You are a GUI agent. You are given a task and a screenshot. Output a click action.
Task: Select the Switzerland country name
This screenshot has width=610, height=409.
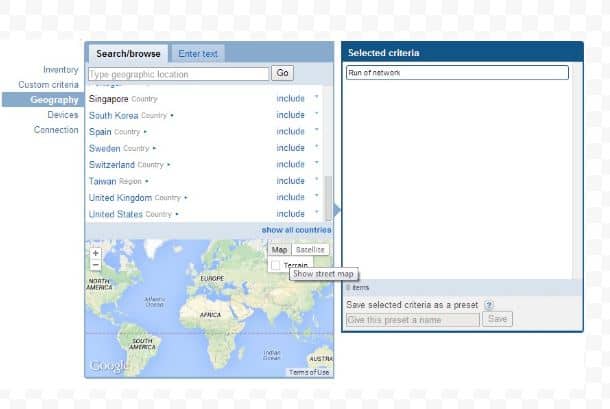(x=112, y=165)
